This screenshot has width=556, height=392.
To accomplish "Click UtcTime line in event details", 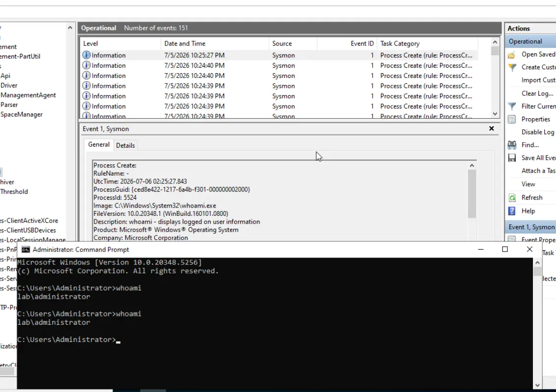I will (x=140, y=182).
